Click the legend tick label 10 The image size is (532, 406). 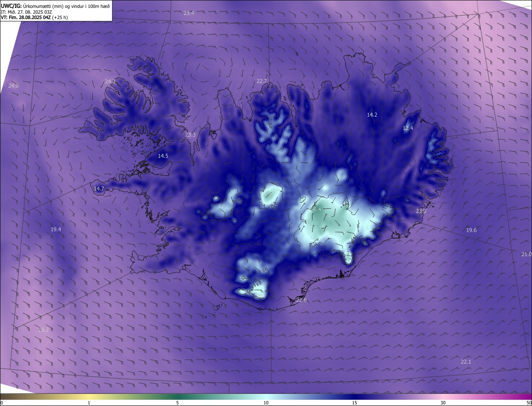click(x=266, y=403)
